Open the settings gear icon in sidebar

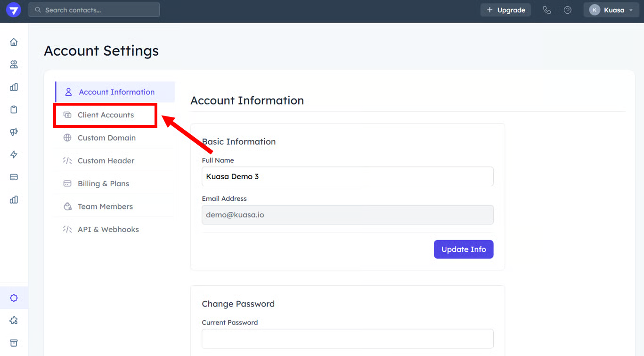coord(14,298)
